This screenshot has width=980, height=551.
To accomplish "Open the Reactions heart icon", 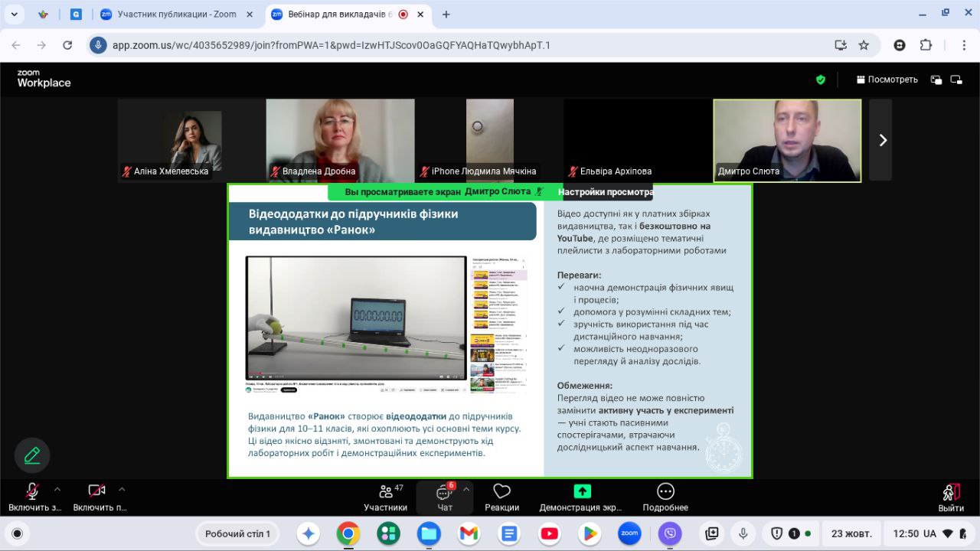I will [x=501, y=491].
